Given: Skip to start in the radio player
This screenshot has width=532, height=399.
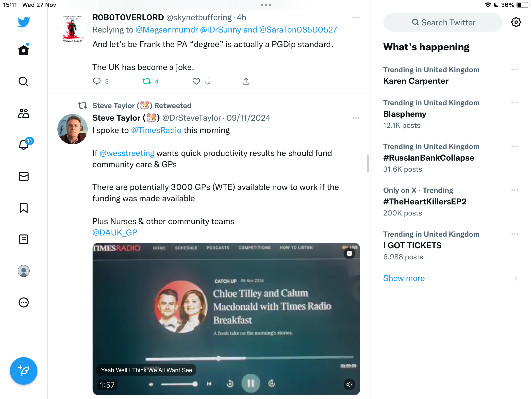Looking at the screenshot, I should click(x=209, y=384).
